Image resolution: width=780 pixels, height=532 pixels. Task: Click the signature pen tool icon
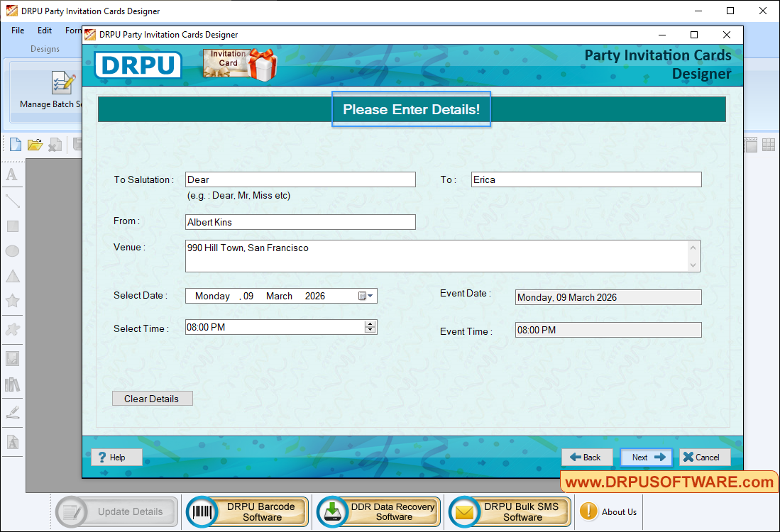[12, 411]
